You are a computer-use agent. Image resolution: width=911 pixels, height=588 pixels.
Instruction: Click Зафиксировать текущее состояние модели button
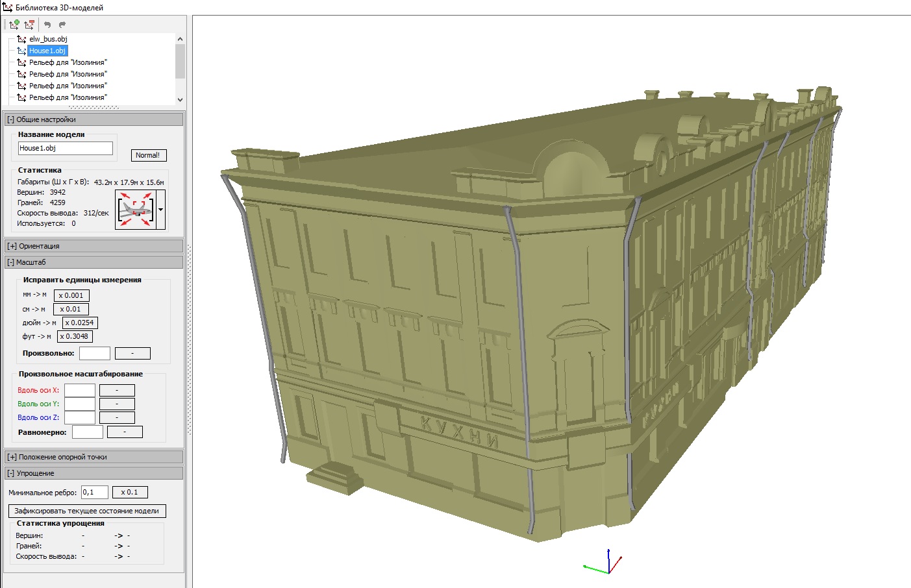point(87,511)
